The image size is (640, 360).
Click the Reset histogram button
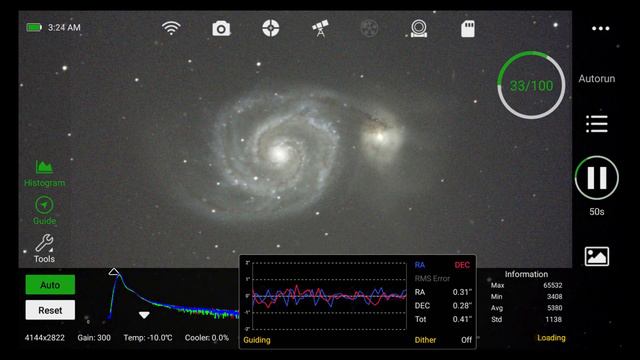point(50,310)
